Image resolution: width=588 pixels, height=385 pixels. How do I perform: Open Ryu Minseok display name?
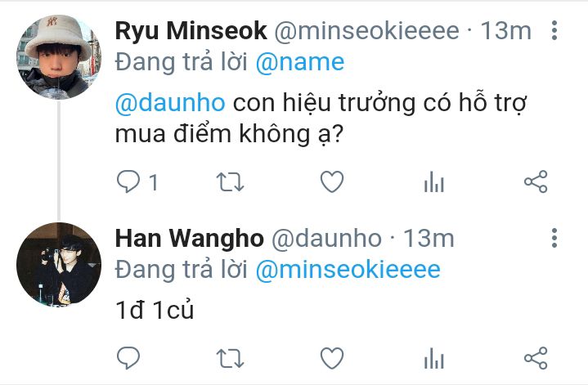tap(191, 31)
